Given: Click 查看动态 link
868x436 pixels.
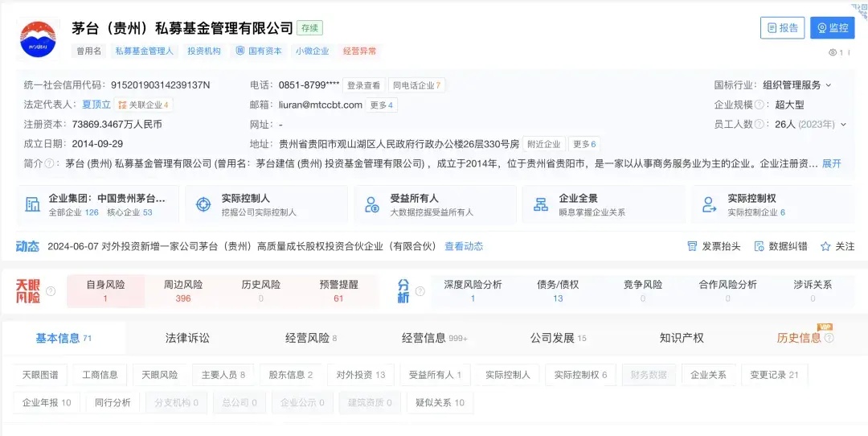Looking at the screenshot, I should (464, 246).
